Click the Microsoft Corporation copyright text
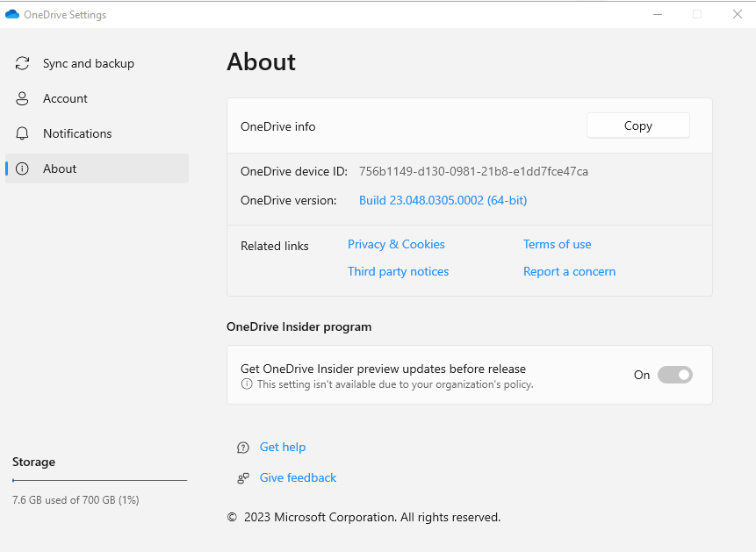This screenshot has width=756, height=552. [364, 517]
